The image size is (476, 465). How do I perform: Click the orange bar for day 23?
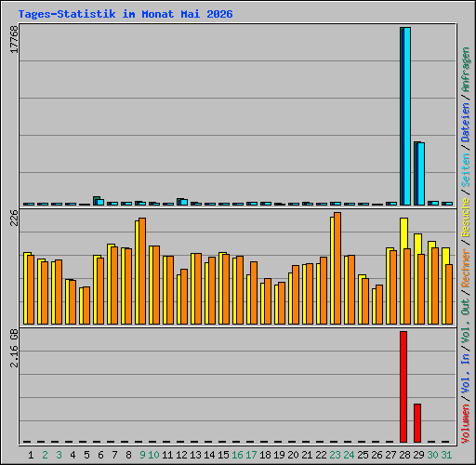tap(337, 268)
